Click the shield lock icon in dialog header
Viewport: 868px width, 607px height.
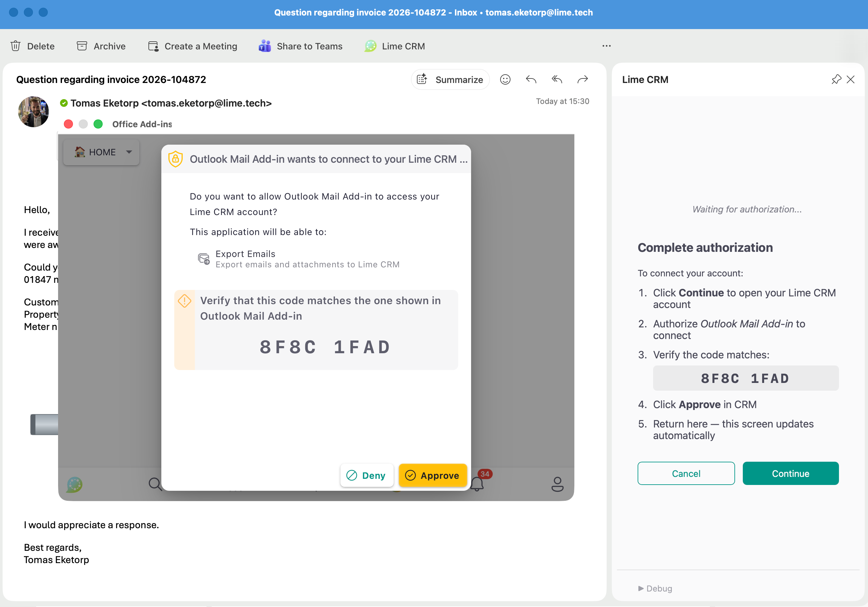176,159
